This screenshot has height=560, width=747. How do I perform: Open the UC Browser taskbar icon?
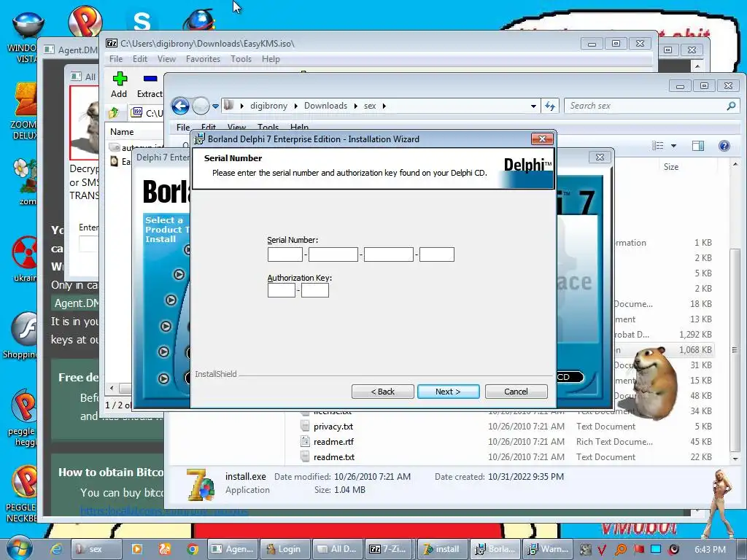(165, 549)
